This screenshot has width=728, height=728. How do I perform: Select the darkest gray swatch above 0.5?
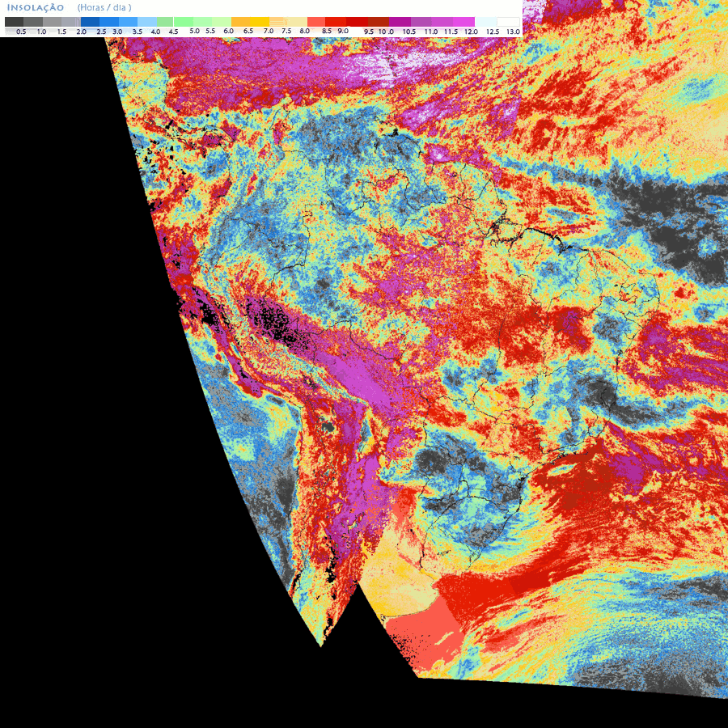pos(14,22)
